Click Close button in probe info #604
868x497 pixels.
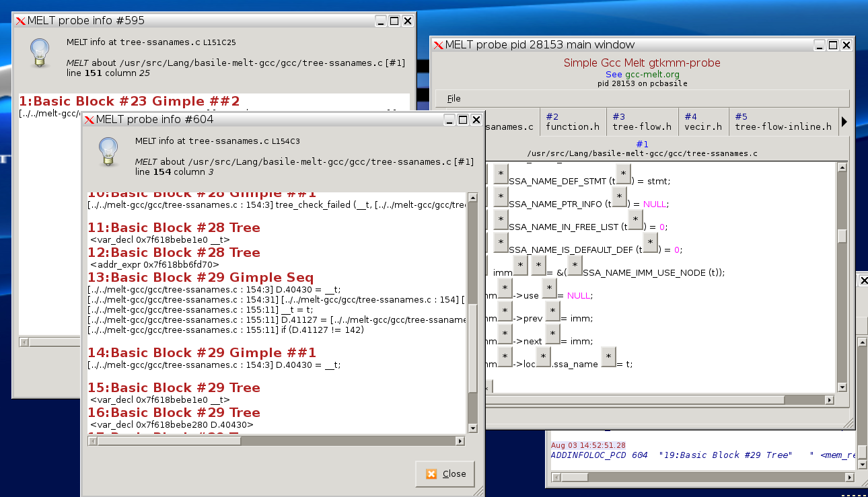pyautogui.click(x=445, y=474)
